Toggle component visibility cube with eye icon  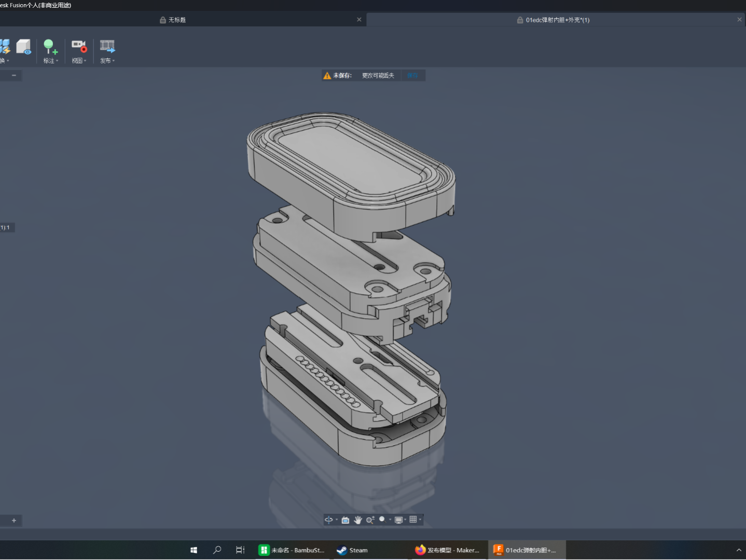[x=24, y=47]
